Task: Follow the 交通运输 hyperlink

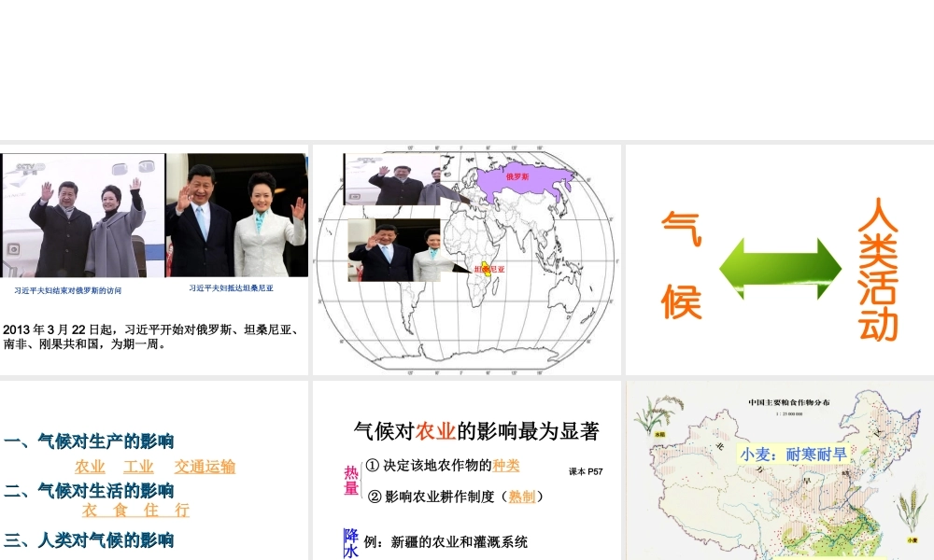Action: (x=205, y=467)
